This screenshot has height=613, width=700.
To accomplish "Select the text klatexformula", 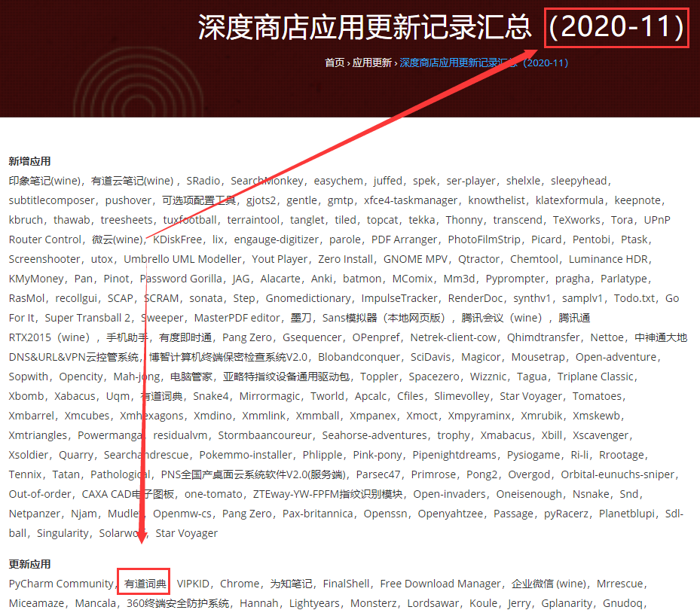I will (x=570, y=200).
